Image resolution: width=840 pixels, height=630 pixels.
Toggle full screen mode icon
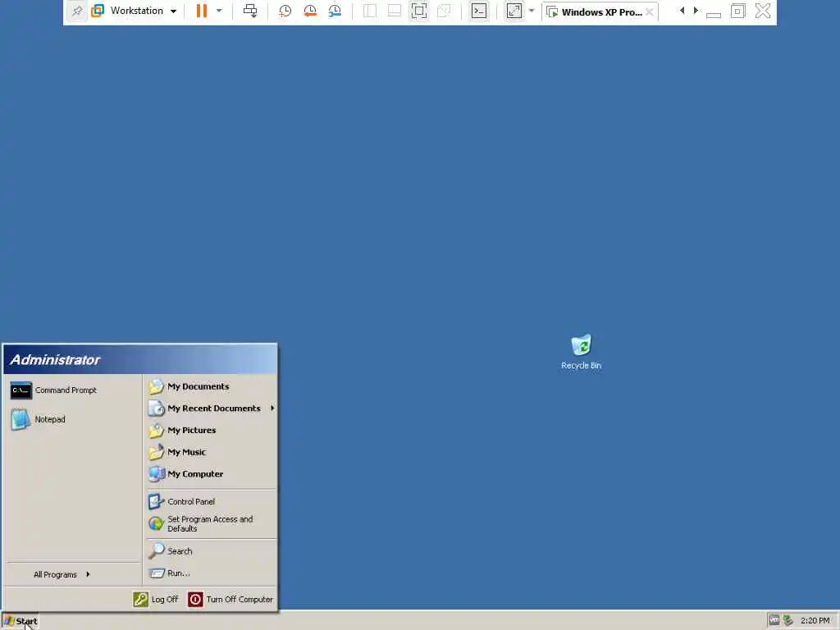click(x=419, y=11)
